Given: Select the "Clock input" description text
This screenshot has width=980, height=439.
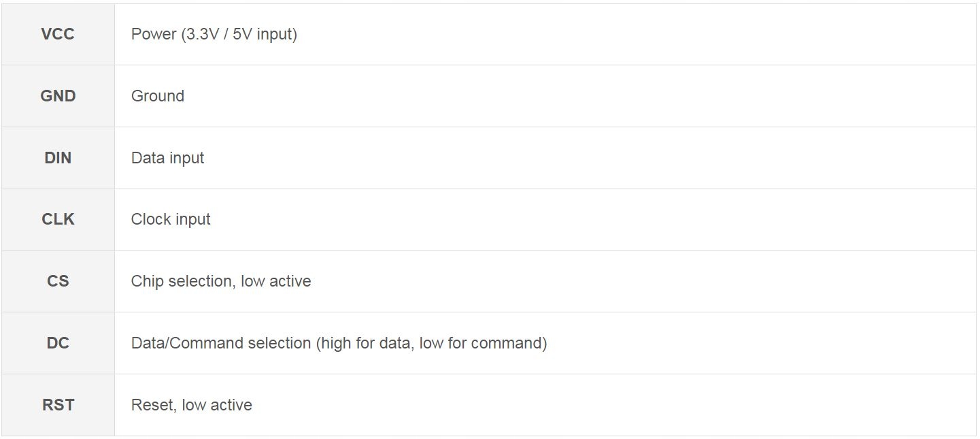Looking at the screenshot, I should (171, 219).
